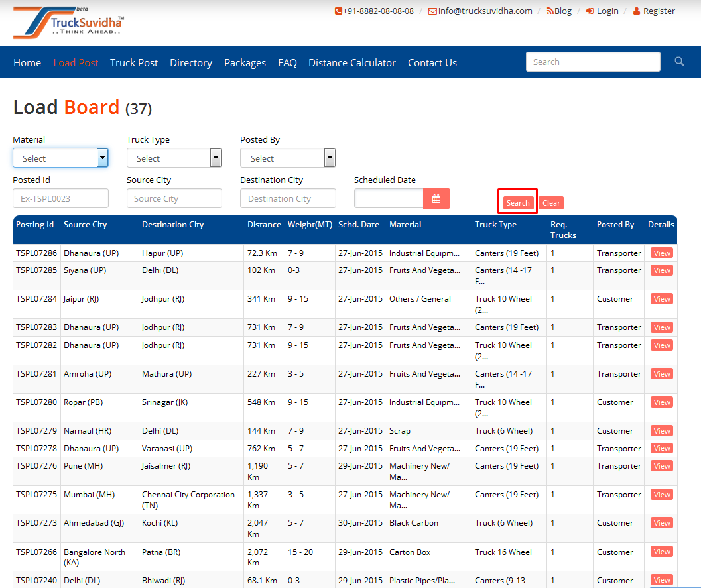Open the Posted By dropdown

click(288, 158)
